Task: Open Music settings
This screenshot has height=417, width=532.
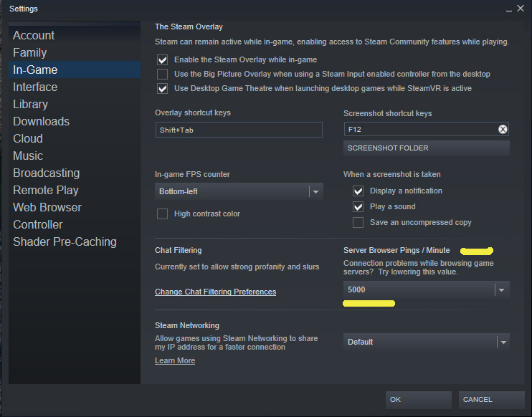Action: [x=75, y=156]
